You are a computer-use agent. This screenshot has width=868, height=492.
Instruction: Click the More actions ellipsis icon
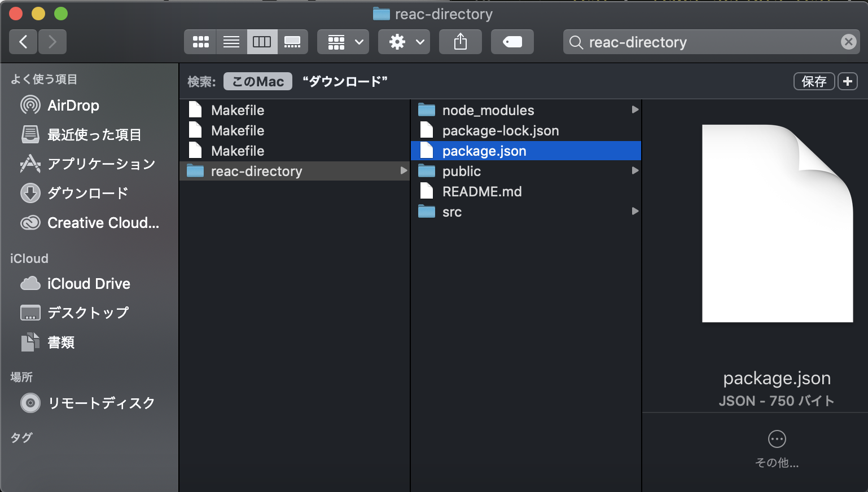(777, 439)
